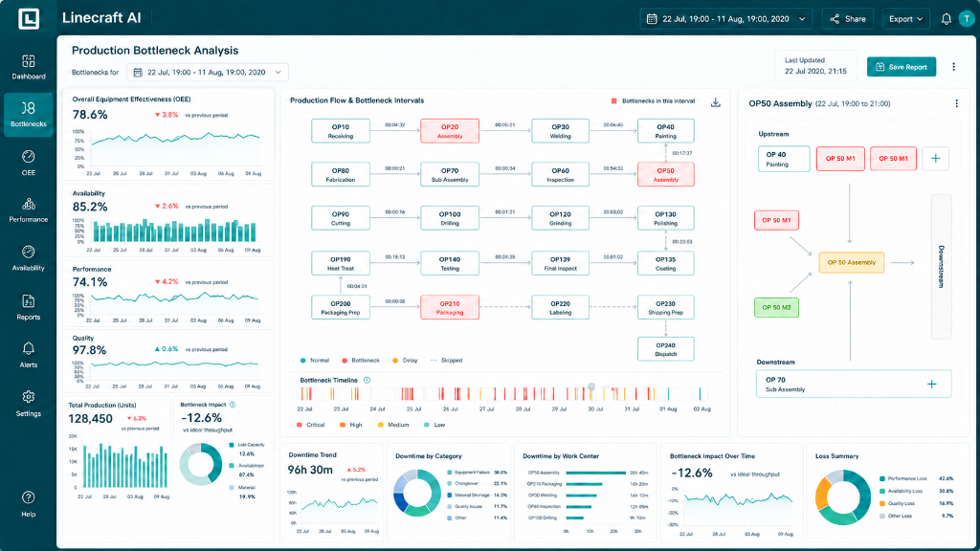Screen dimensions: 980x551
Task: Click the OP 40 Painting upstream card
Action: 784,159
